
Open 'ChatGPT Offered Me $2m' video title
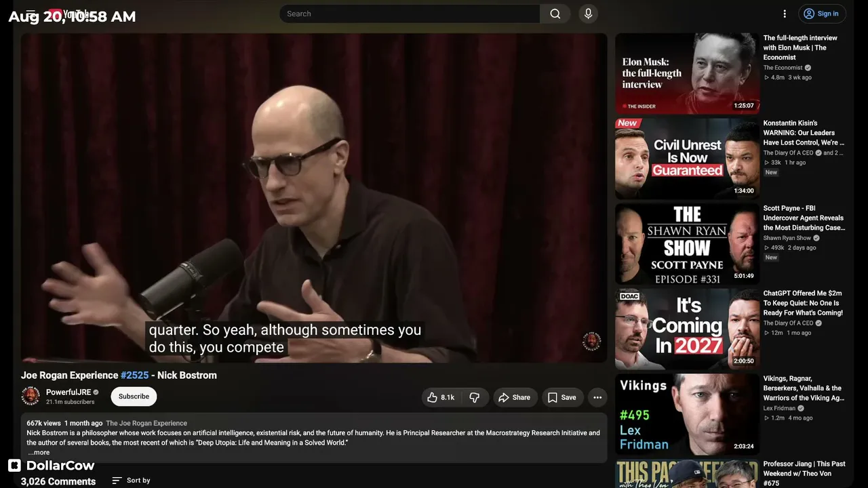click(x=803, y=304)
